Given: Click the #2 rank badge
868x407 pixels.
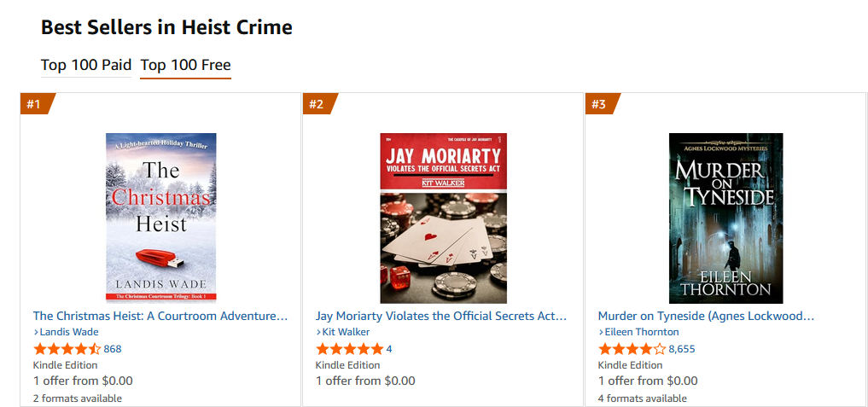Looking at the screenshot, I should pos(317,104).
